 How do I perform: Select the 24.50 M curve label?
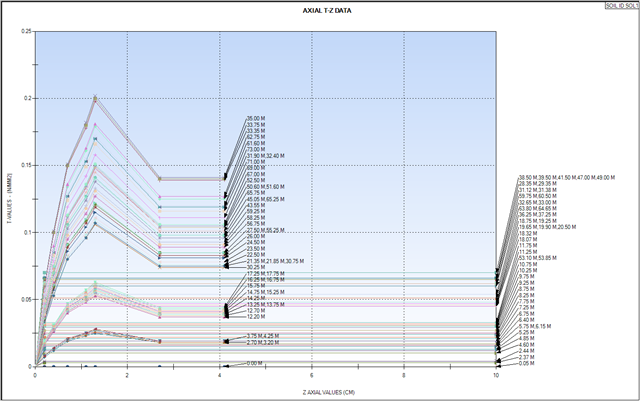(256, 243)
